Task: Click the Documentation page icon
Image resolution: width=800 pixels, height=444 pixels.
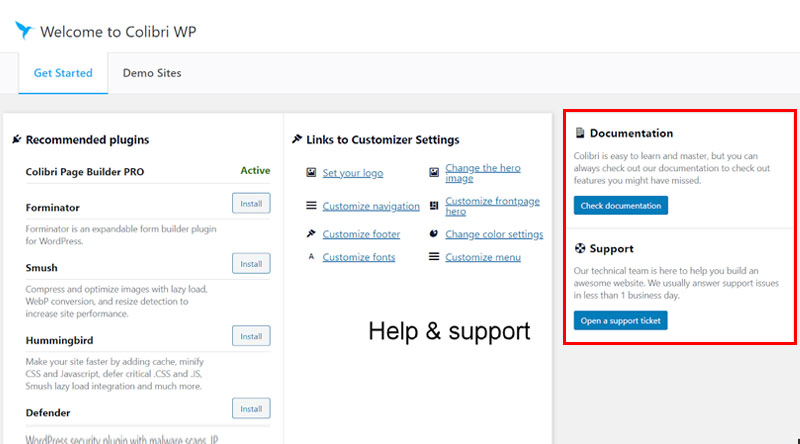Action: coord(580,133)
